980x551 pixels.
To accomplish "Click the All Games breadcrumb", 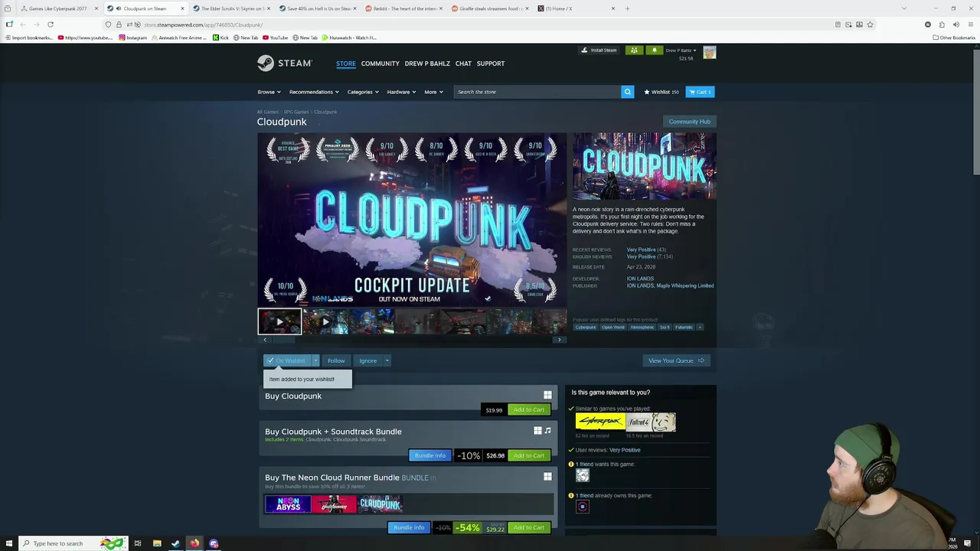I will click(x=267, y=112).
